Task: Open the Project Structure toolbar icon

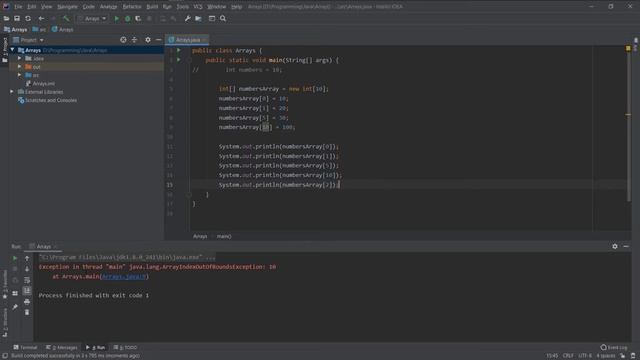Action: [x=198, y=18]
